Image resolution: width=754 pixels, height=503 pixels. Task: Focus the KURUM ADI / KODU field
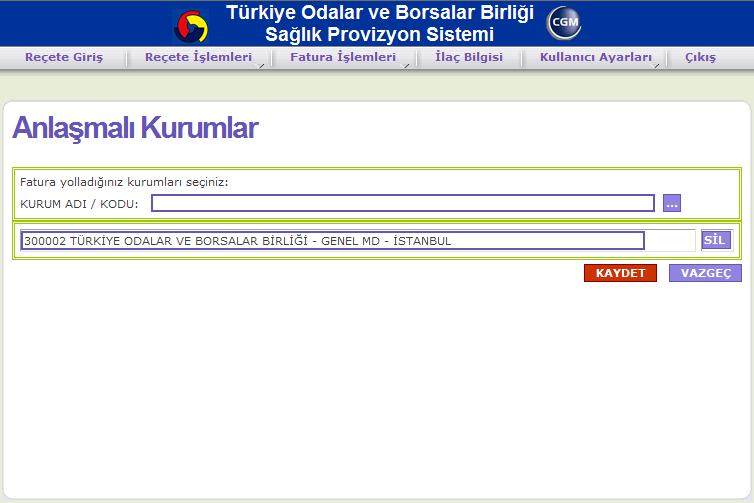403,203
